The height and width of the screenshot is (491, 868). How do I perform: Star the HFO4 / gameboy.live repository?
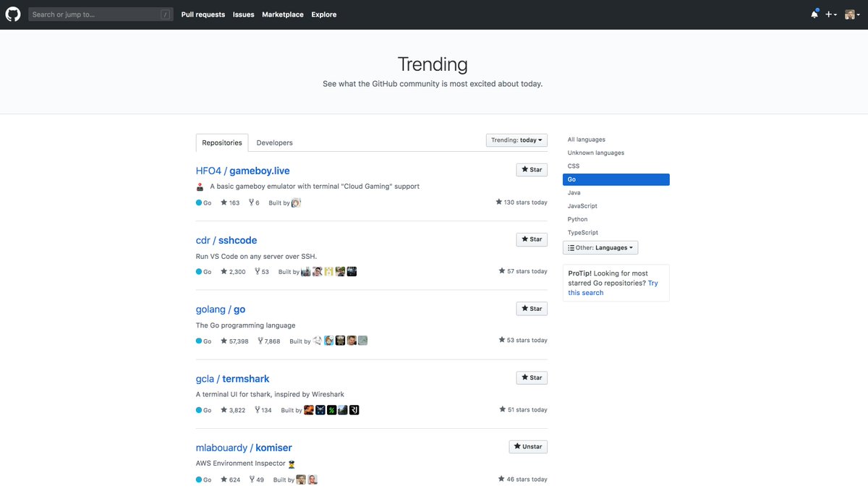tap(532, 170)
